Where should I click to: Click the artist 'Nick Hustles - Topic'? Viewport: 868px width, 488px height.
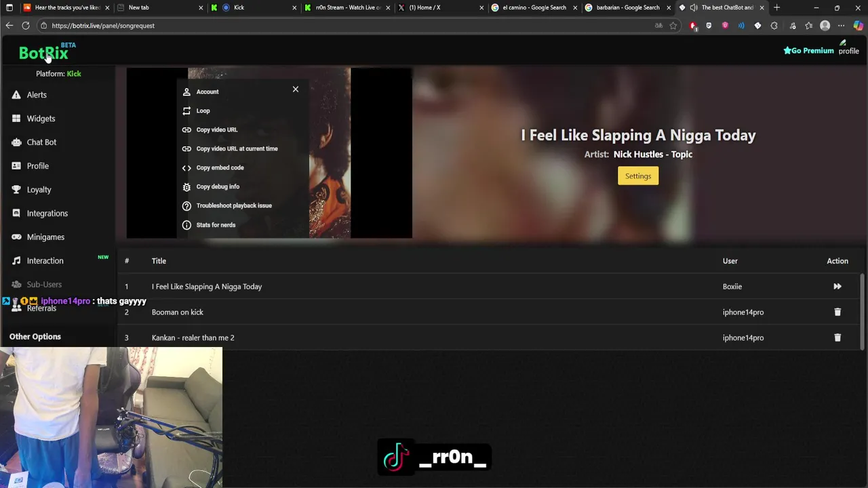[653, 155]
